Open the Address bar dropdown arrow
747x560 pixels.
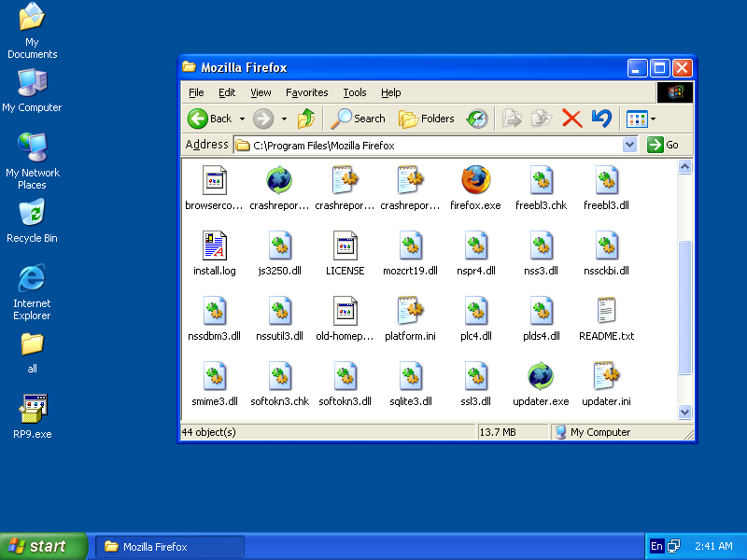pyautogui.click(x=629, y=145)
